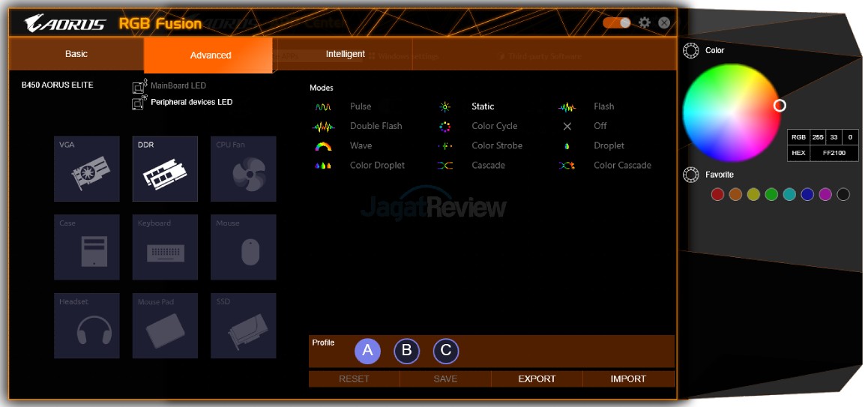Click the Static mode sun icon

pyautogui.click(x=445, y=107)
